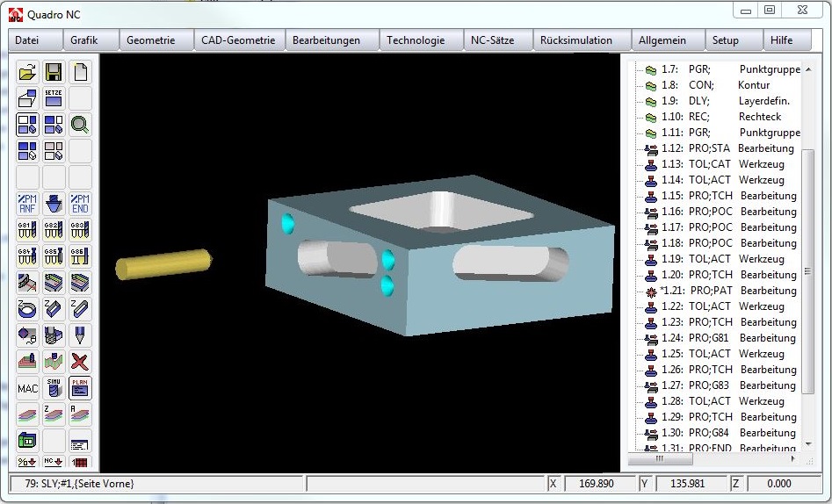Image resolution: width=832 pixels, height=504 pixels.
Task: Select the G81 drilling cycle icon
Action: click(x=27, y=230)
